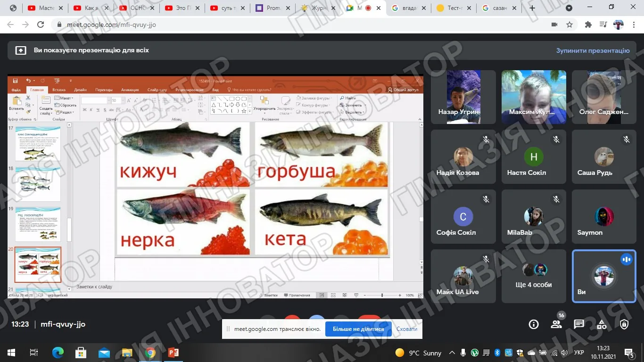This screenshot has width=644, height=362.
Task: Switch to Рецензирование ribbon tab
Action: point(190,90)
